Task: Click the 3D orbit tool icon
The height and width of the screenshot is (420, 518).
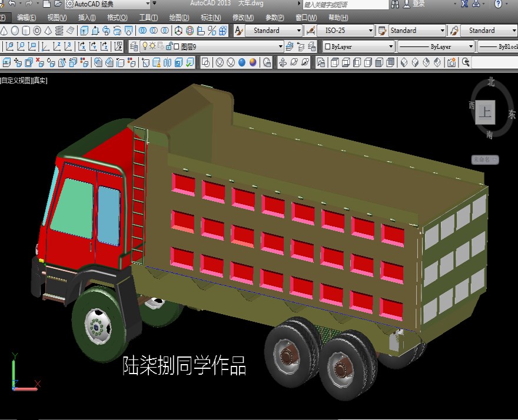Action: pos(293,62)
